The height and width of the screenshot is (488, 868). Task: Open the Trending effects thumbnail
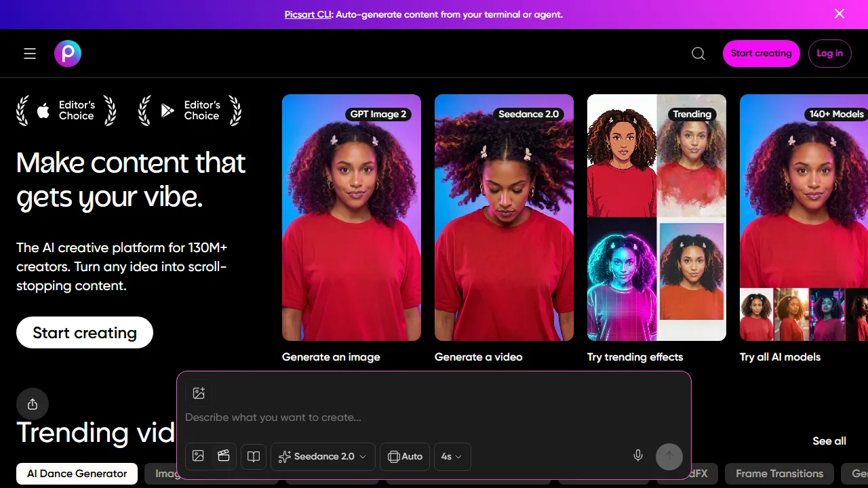click(x=656, y=218)
